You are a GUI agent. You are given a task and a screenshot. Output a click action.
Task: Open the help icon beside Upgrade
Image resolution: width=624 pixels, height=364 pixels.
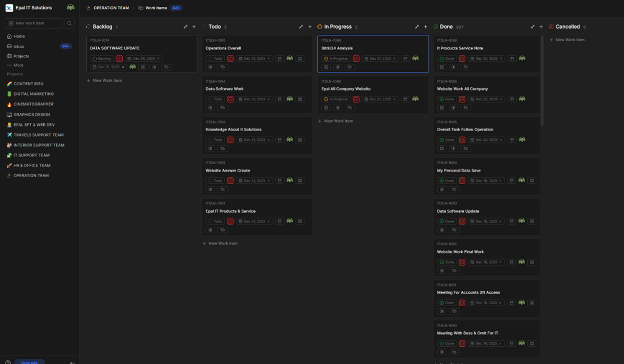click(x=8, y=362)
